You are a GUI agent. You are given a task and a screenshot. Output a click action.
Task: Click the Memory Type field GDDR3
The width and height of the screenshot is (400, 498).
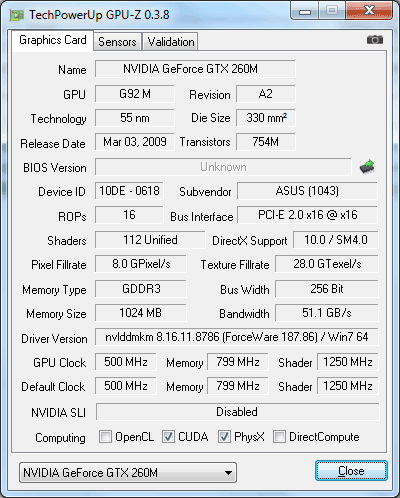141,289
